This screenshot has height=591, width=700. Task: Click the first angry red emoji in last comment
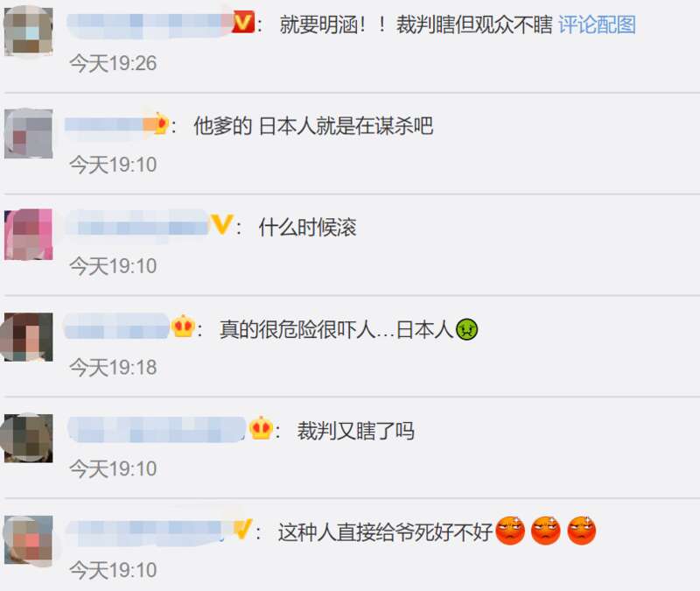click(510, 531)
